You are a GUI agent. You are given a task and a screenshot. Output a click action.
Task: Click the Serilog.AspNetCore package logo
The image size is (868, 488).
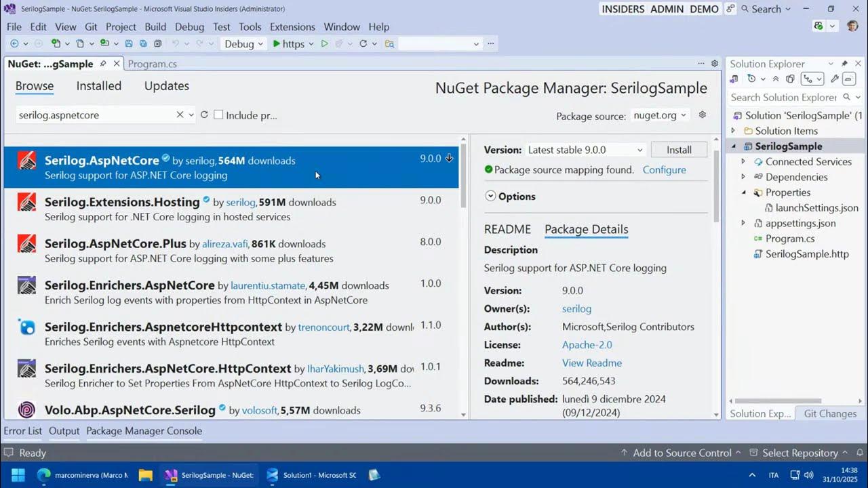[x=26, y=161]
